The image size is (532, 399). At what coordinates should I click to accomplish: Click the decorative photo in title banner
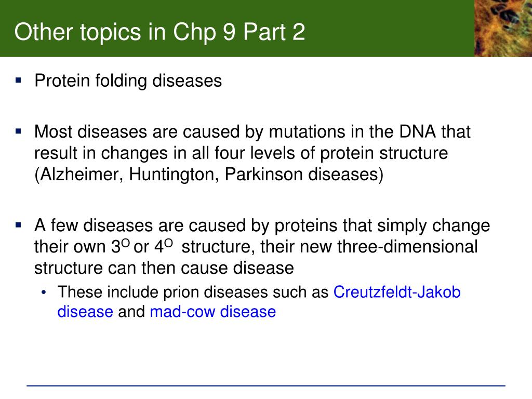tap(503, 28)
